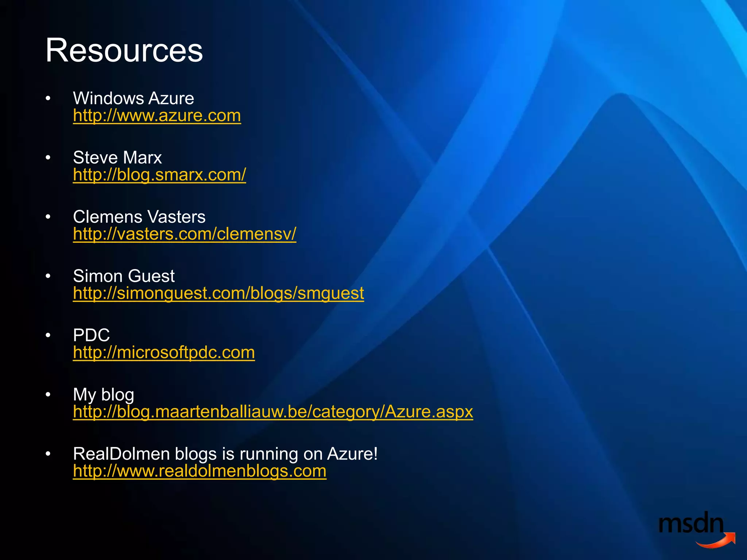Visit the www.realdolmenblogs.com link

coord(200,471)
